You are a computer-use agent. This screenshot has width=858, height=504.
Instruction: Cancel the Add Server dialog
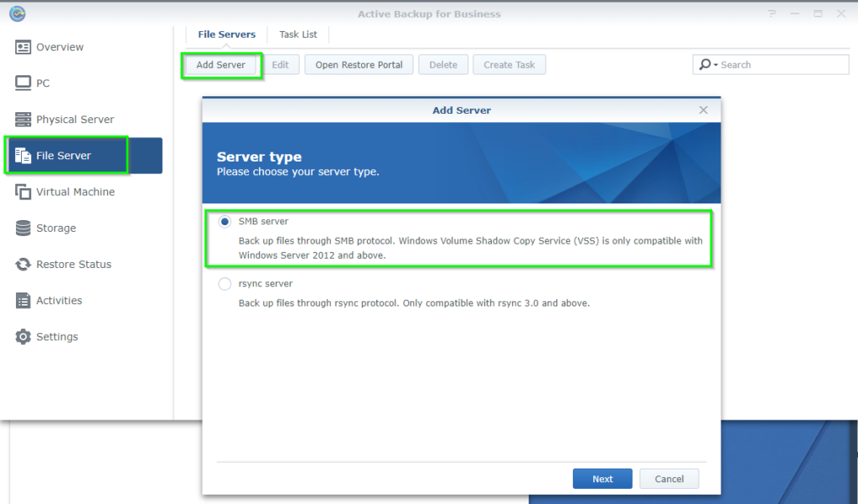tap(669, 479)
